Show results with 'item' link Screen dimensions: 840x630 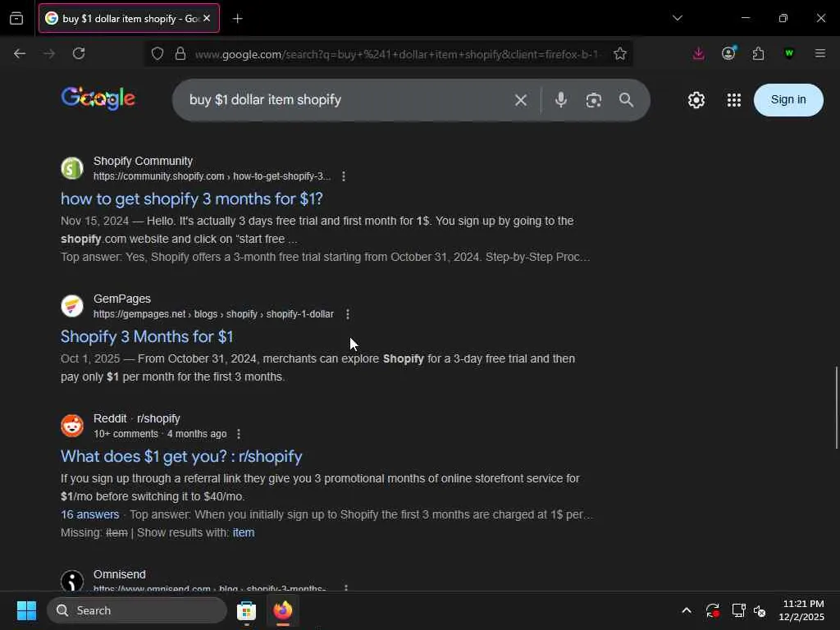(x=243, y=533)
